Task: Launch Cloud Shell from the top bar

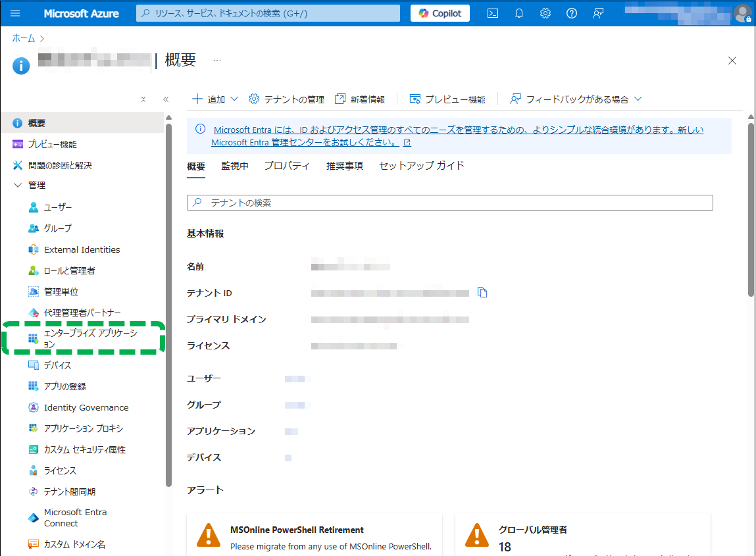Action: (493, 13)
